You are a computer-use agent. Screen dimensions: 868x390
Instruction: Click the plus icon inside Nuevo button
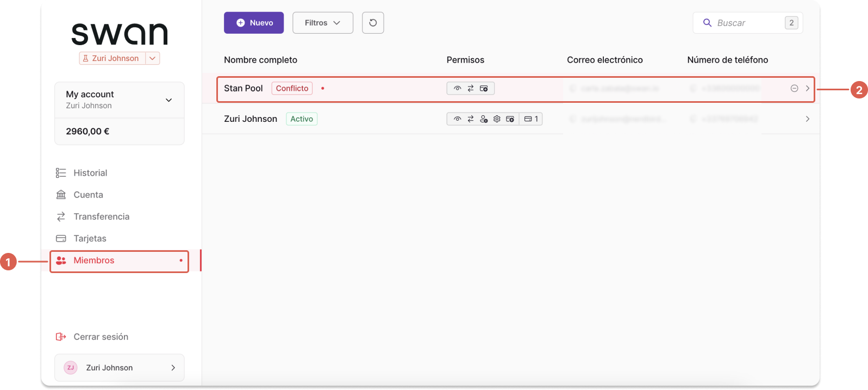tap(240, 23)
